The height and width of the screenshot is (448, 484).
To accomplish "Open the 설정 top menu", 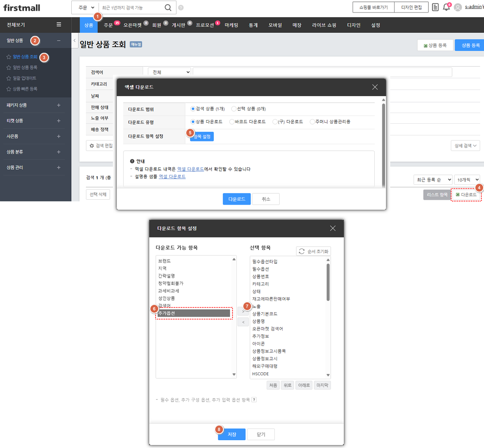I will point(376,25).
